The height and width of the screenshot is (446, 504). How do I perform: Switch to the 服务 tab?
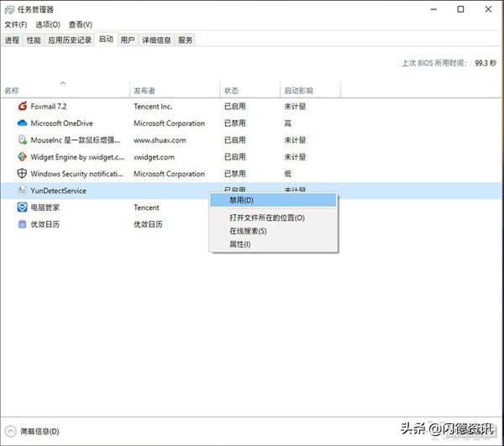click(x=185, y=39)
